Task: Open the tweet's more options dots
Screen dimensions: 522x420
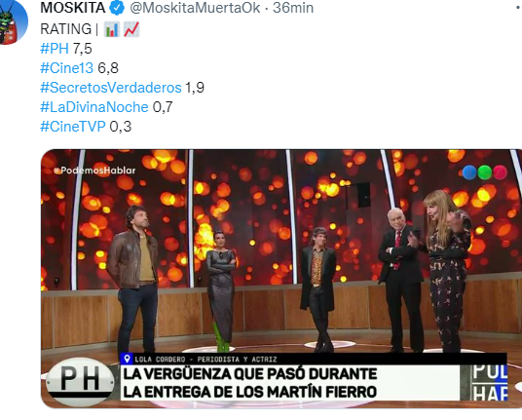Action: pyautogui.click(x=518, y=8)
